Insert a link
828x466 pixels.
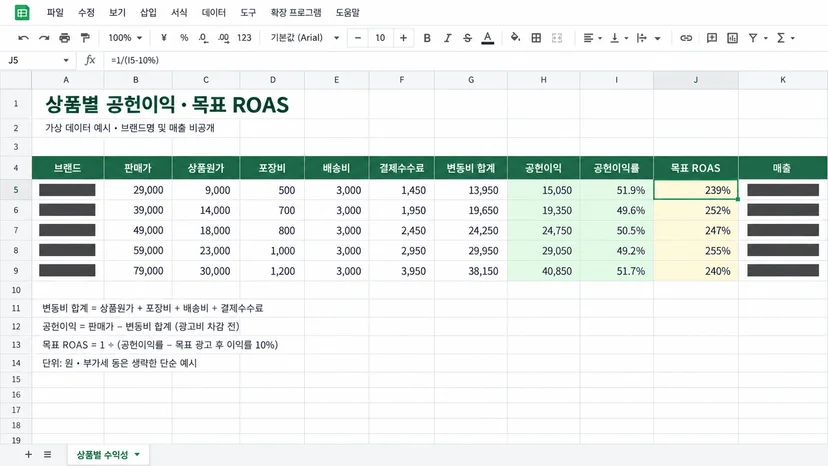pos(686,38)
